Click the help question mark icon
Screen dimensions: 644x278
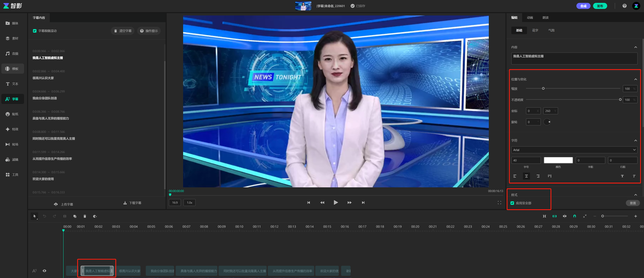point(624,6)
